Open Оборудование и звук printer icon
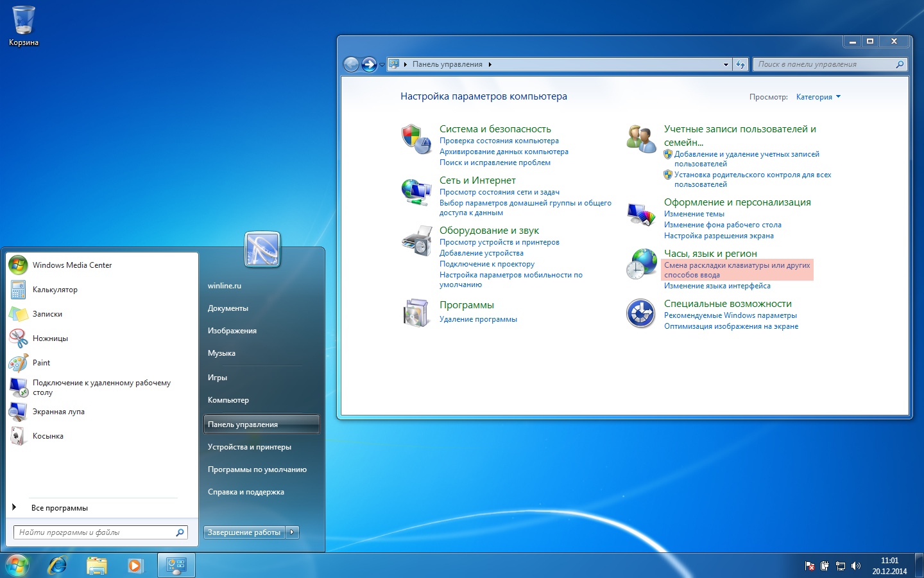The width and height of the screenshot is (924, 578). (x=416, y=241)
